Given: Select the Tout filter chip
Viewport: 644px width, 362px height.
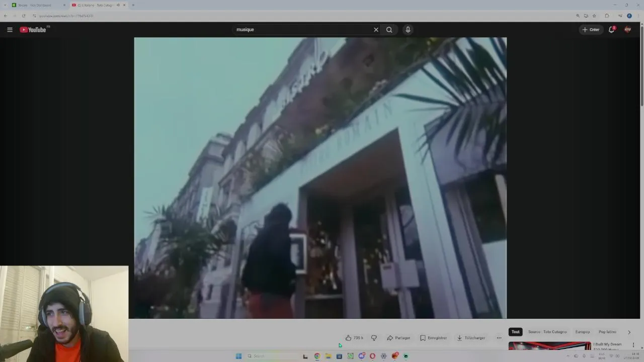Looking at the screenshot, I should pos(515,332).
